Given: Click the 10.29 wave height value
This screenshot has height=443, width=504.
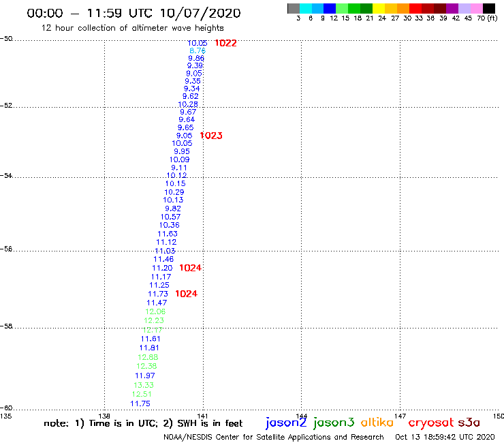Looking at the screenshot, I should point(174,192).
